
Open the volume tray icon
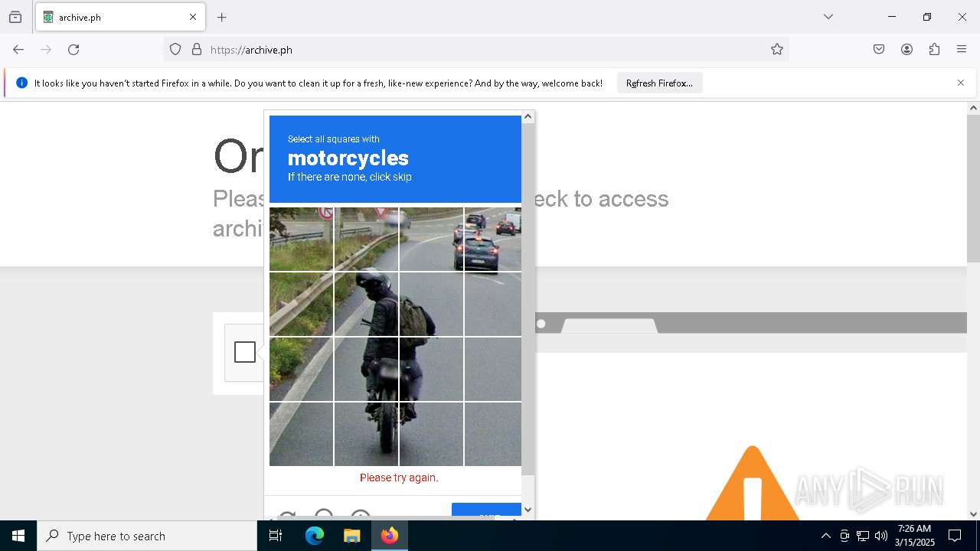[881, 536]
